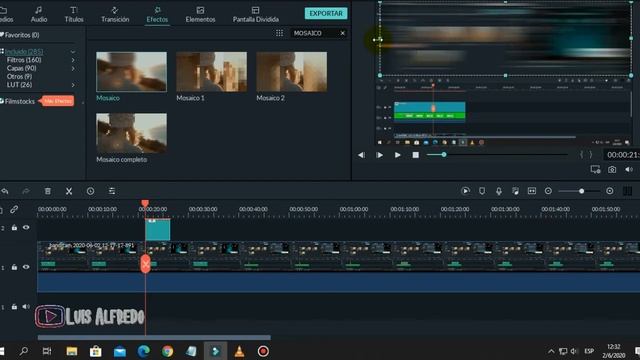Add a marker to timeline
Screen dimensions: 640x360
tap(482, 191)
